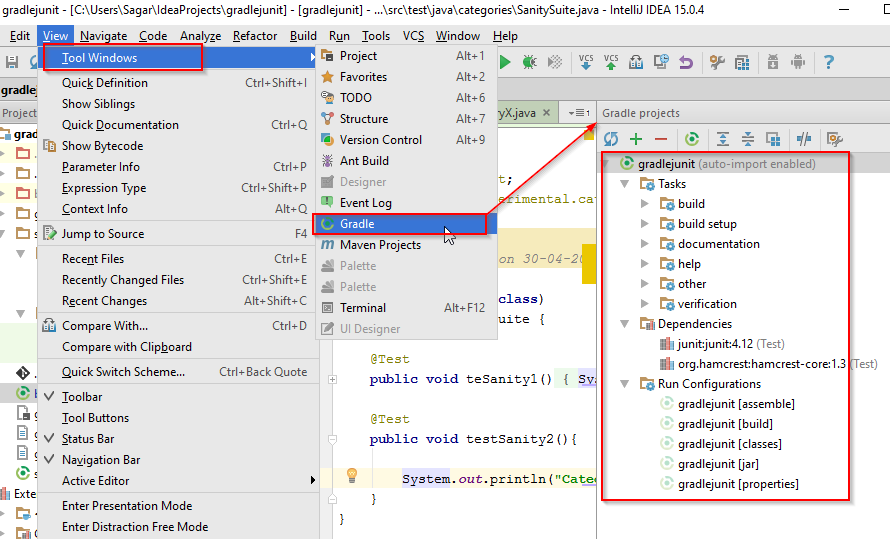The width and height of the screenshot is (890, 539).
Task: Collapse the Run Configurations node arrow
Action: 624,384
